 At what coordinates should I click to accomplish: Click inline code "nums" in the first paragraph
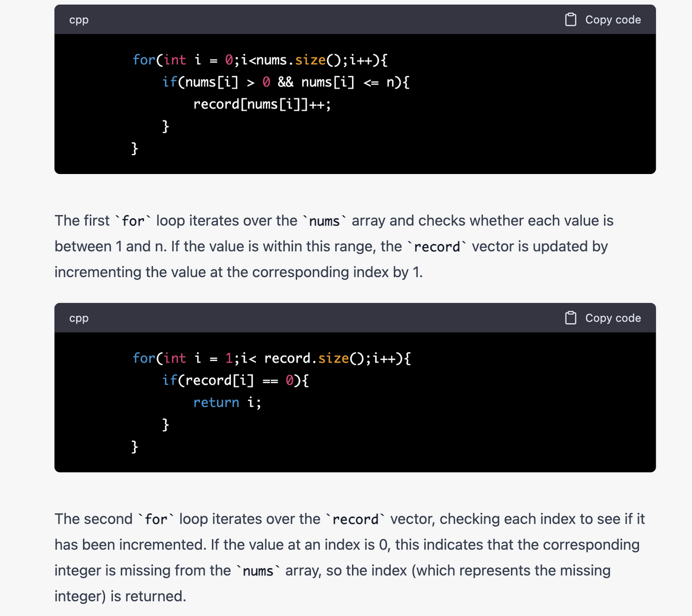[324, 221]
